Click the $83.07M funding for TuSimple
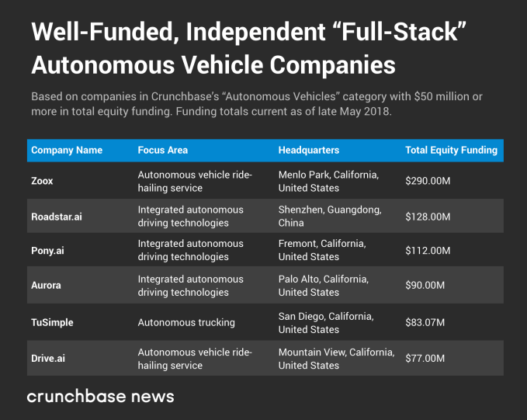Image resolution: width=527 pixels, height=420 pixels. point(425,323)
